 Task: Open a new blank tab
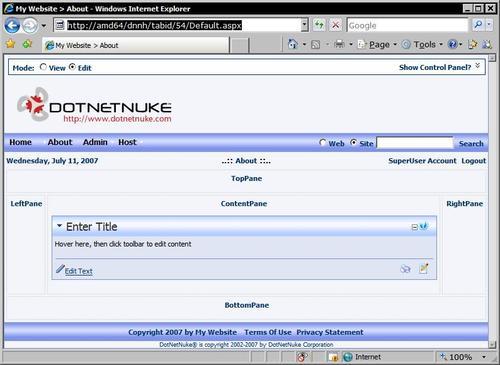pos(240,45)
